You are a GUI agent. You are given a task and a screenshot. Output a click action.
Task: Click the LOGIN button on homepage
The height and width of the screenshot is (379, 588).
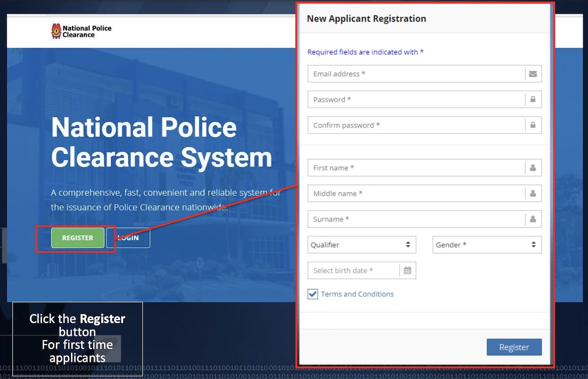(128, 238)
